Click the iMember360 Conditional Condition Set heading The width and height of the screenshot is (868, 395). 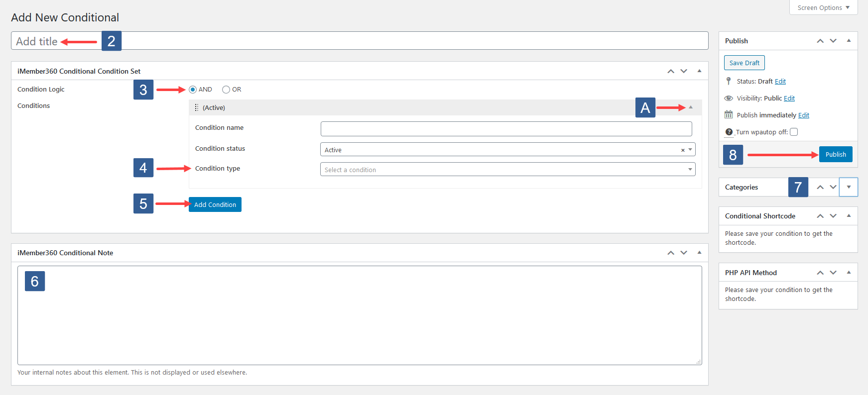coord(79,71)
